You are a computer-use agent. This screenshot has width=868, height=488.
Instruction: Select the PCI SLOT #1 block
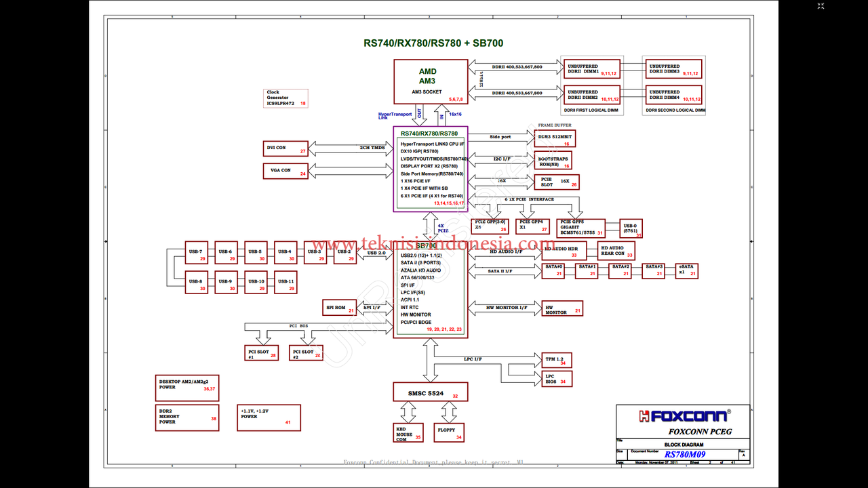[262, 352]
